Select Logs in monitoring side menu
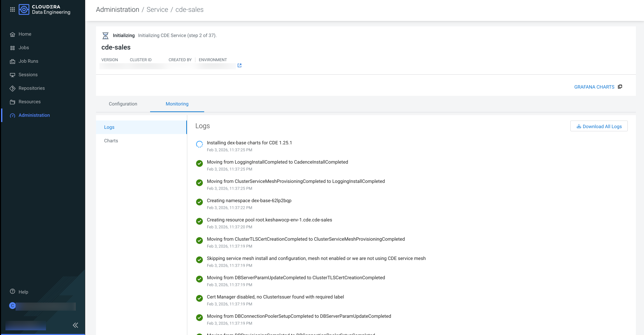This screenshot has height=335, width=644. click(x=109, y=127)
